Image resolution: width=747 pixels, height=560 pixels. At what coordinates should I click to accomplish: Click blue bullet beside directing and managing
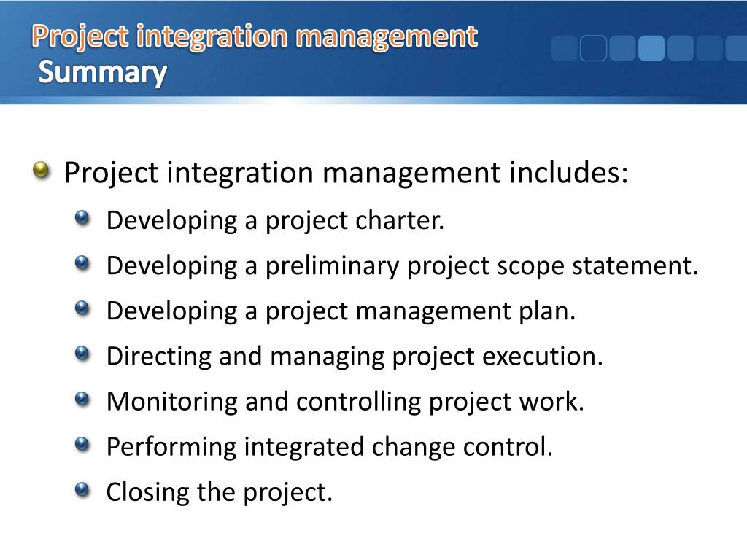click(x=82, y=354)
